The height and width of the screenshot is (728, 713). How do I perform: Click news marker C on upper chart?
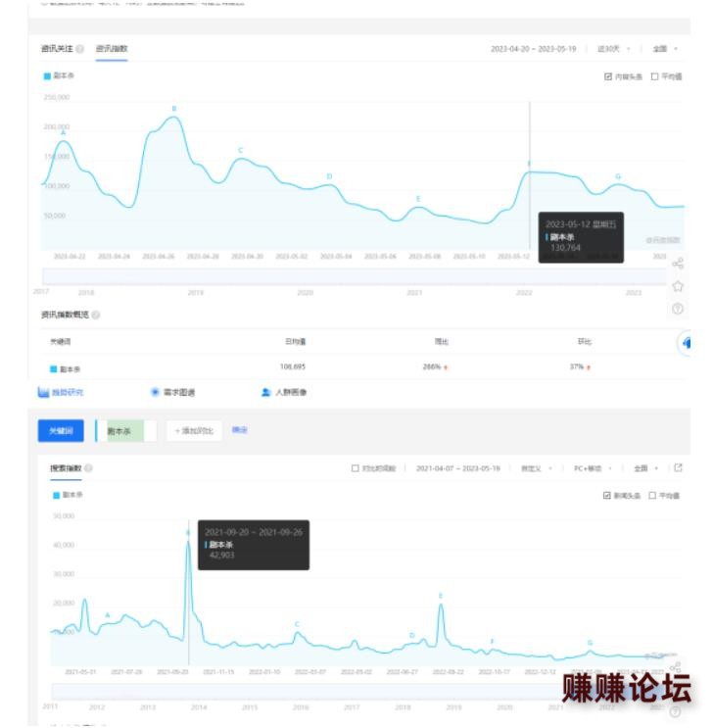tap(241, 151)
